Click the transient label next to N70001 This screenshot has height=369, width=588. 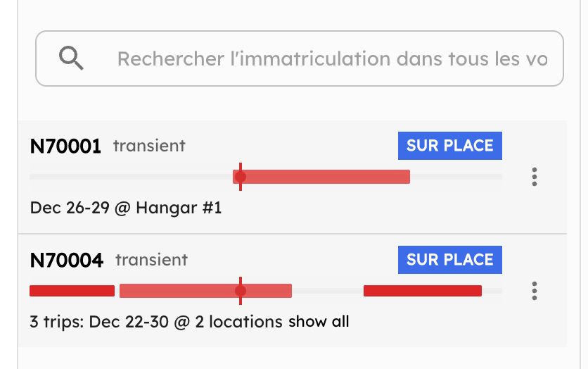pos(149,146)
